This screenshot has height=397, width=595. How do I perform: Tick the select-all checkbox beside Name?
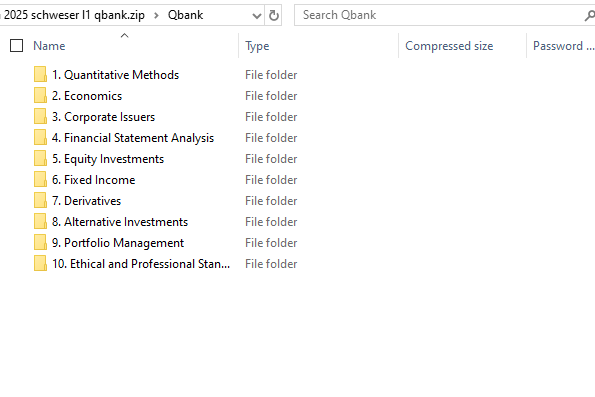pyautogui.click(x=16, y=46)
